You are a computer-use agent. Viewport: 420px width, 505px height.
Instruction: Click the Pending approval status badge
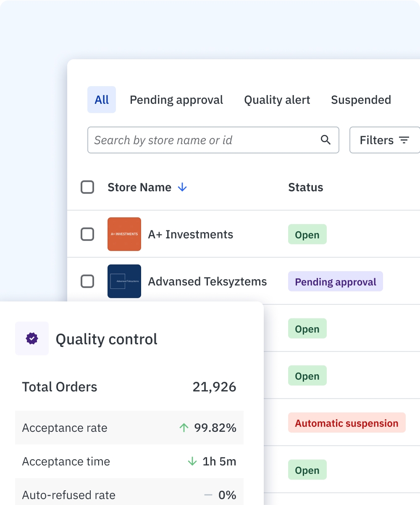pyautogui.click(x=335, y=282)
